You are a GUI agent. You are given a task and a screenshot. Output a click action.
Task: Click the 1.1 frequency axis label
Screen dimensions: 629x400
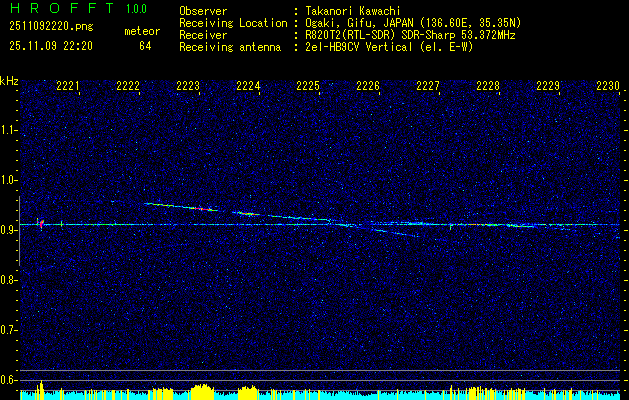pyautogui.click(x=9, y=130)
